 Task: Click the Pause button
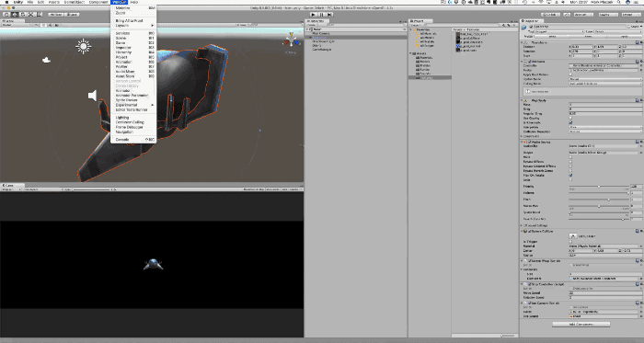click(x=322, y=15)
